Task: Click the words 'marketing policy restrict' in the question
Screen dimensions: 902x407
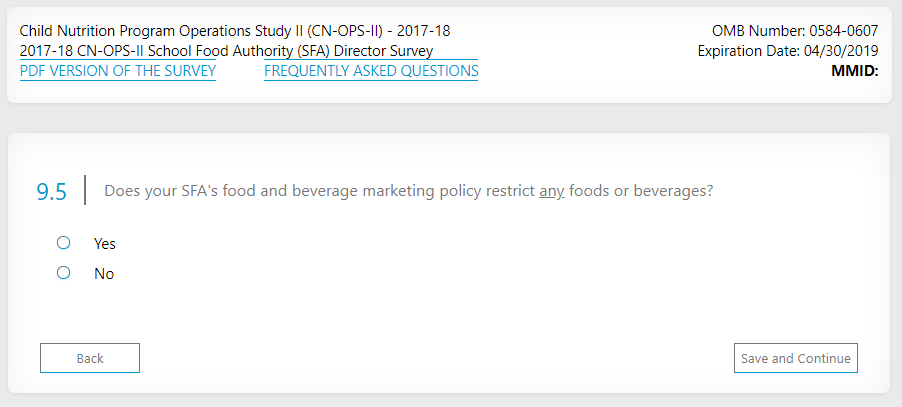Action: pyautogui.click(x=446, y=191)
